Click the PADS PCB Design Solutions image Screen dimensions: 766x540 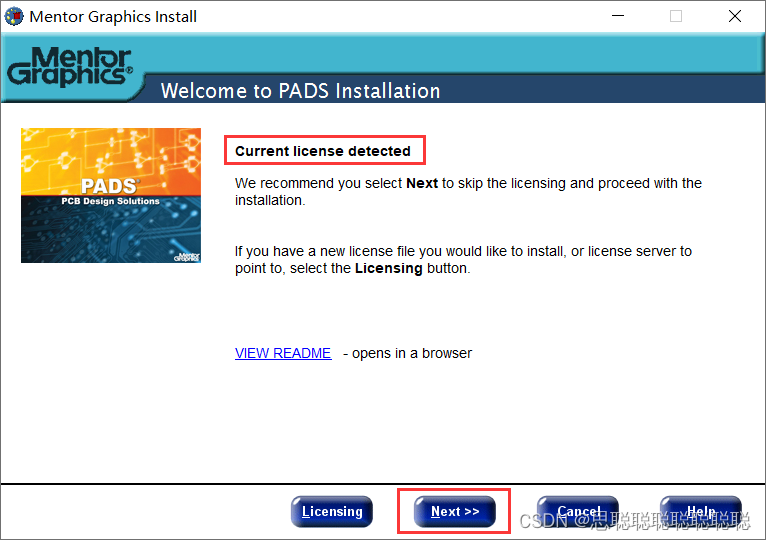tap(111, 195)
